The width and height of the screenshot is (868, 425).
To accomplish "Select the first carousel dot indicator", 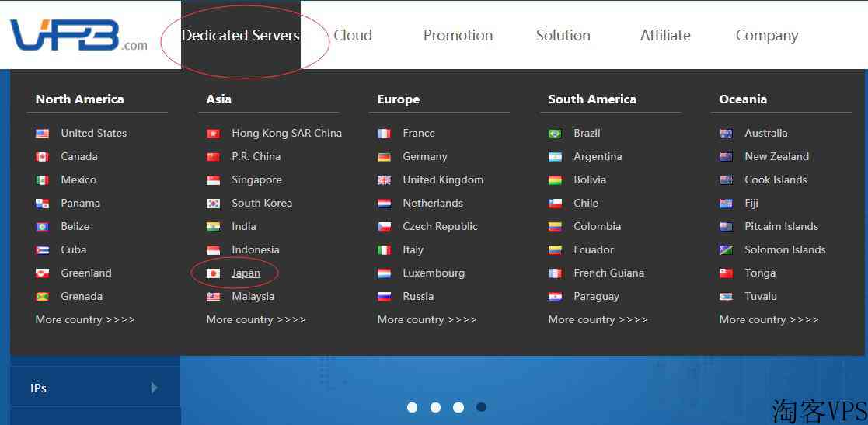I will tap(412, 407).
